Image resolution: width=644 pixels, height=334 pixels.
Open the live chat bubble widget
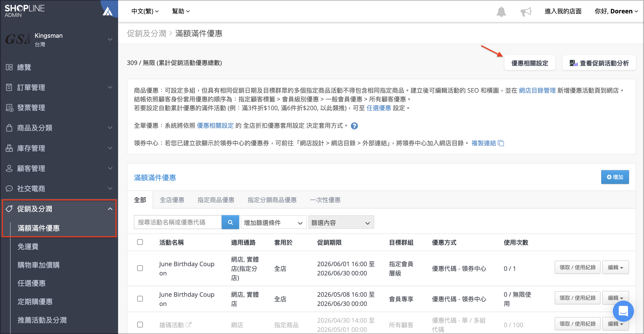(623, 311)
